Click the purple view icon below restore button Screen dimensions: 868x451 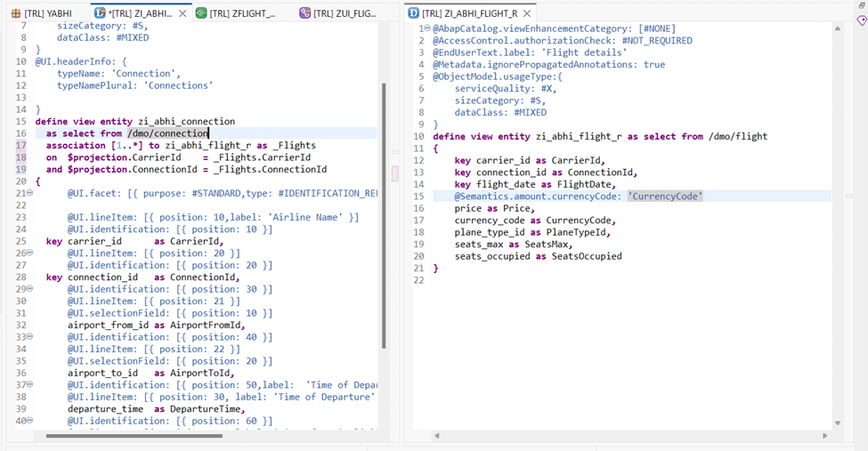tap(861, 21)
